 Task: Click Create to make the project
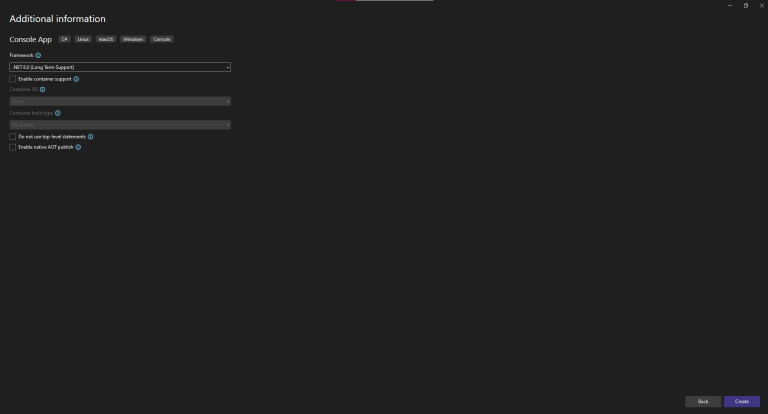pos(742,401)
